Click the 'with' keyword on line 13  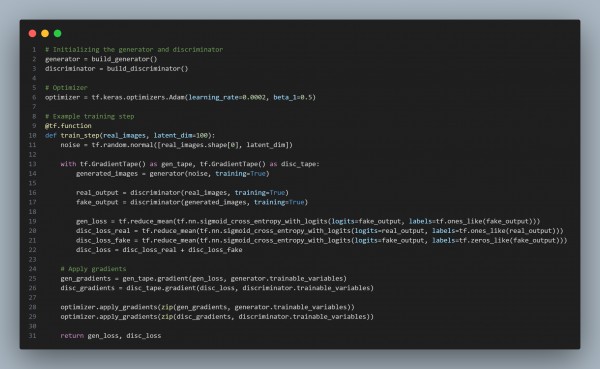pos(68,164)
